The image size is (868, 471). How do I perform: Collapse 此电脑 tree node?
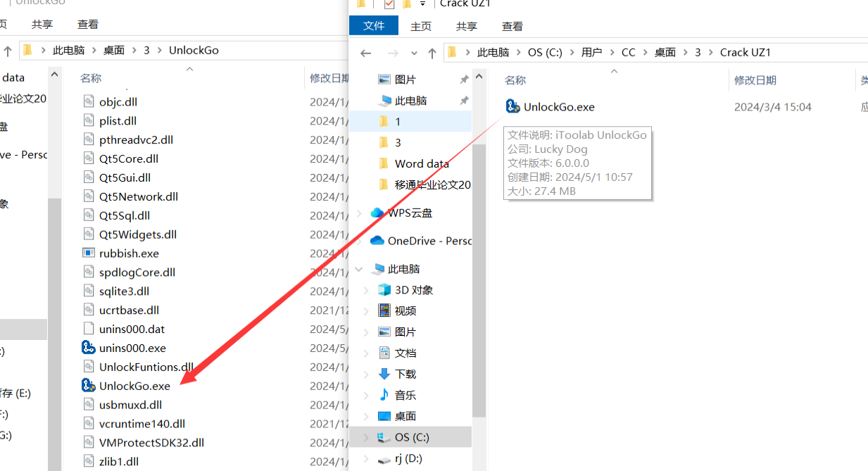[359, 269]
